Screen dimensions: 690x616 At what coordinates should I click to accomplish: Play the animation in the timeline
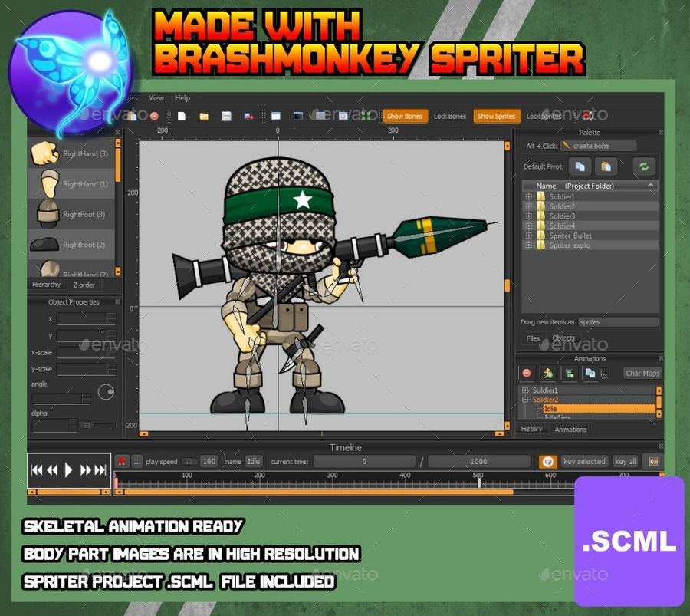point(68,470)
